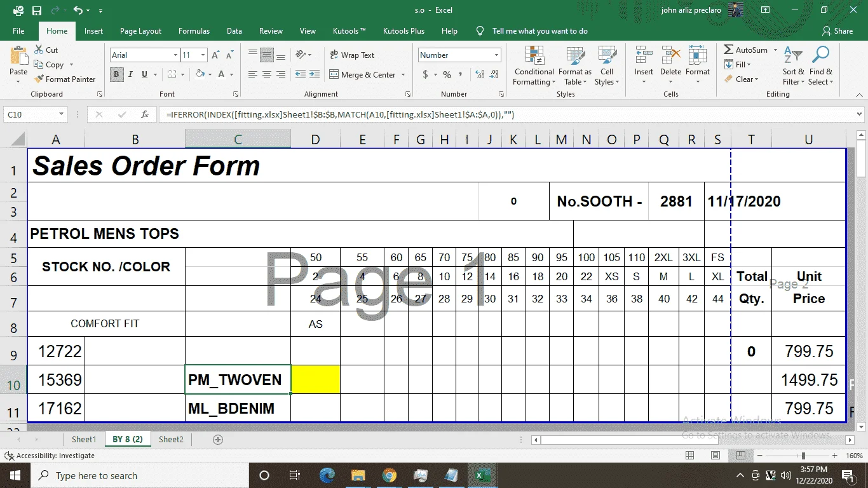The image size is (868, 488).
Task: Save the workbook from the Quick Access Toolbar
Action: (x=36, y=11)
